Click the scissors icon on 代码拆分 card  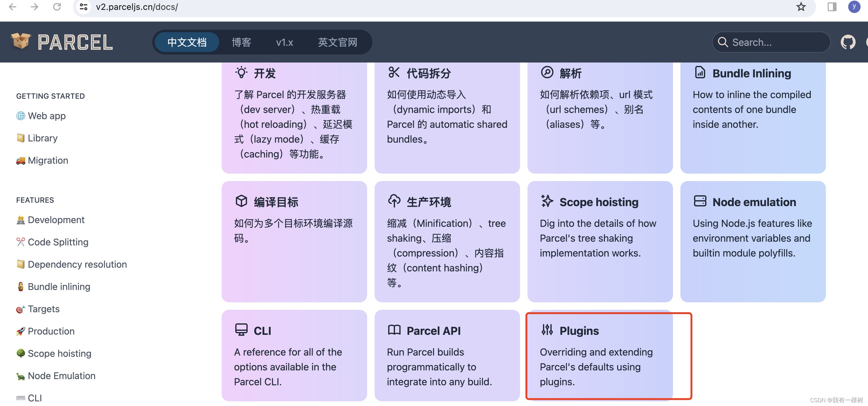(x=393, y=72)
